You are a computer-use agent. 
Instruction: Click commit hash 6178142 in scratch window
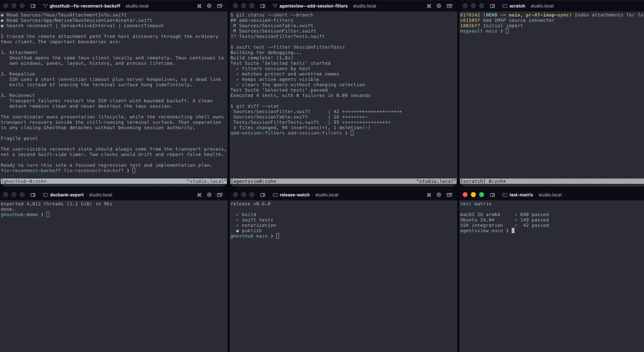(470, 15)
